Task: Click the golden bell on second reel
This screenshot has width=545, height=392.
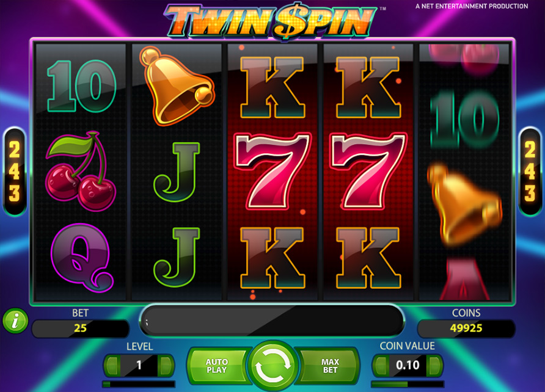Action: (177, 86)
